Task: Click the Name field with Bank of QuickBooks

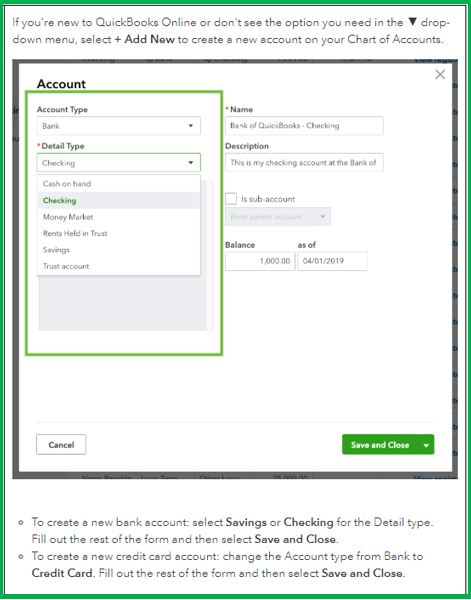Action: pyautogui.click(x=304, y=126)
